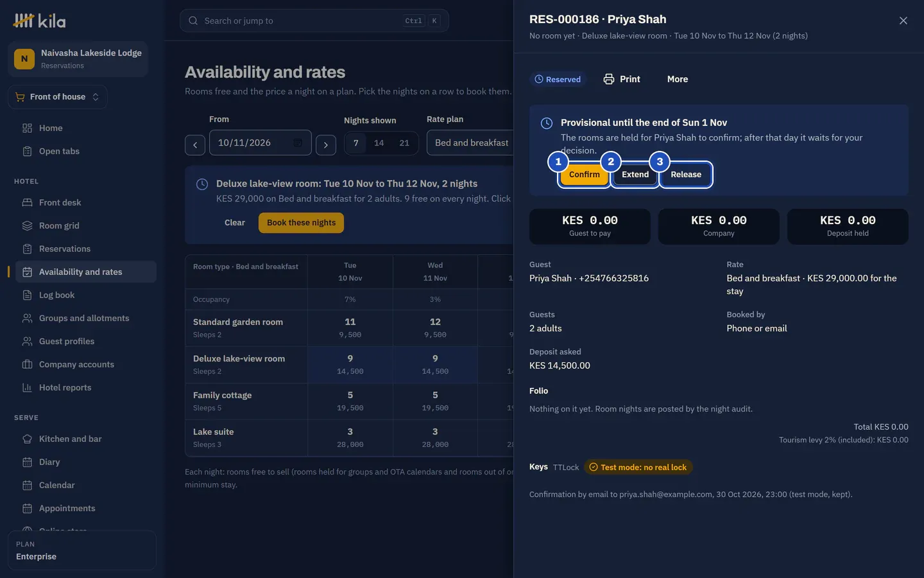Open the More actions menu
The height and width of the screenshot is (578, 924).
click(678, 79)
